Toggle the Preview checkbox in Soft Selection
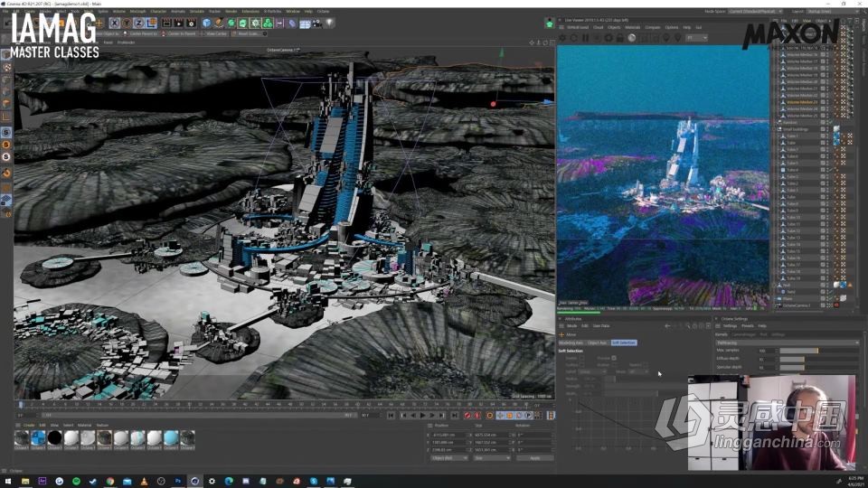This screenshot has height=488, width=868. tap(614, 359)
